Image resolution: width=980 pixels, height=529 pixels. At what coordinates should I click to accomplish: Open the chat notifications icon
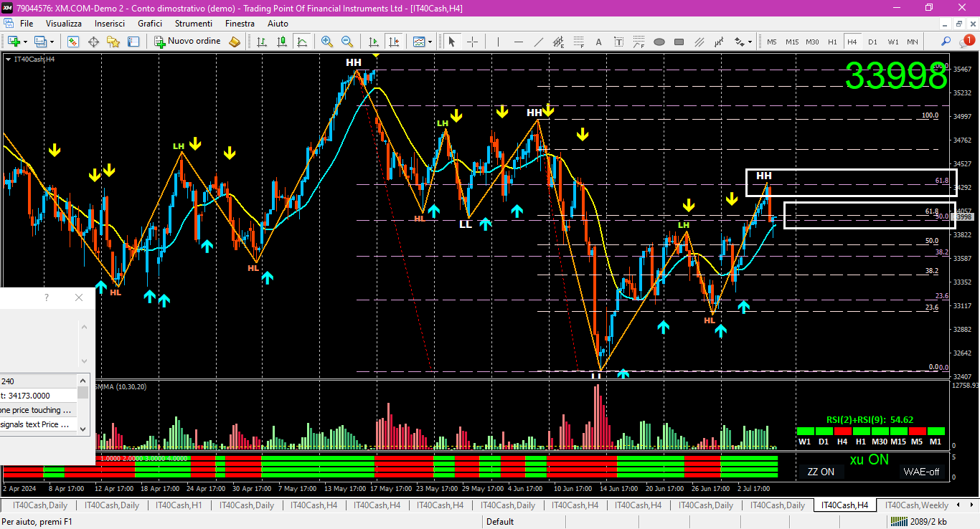tap(966, 42)
